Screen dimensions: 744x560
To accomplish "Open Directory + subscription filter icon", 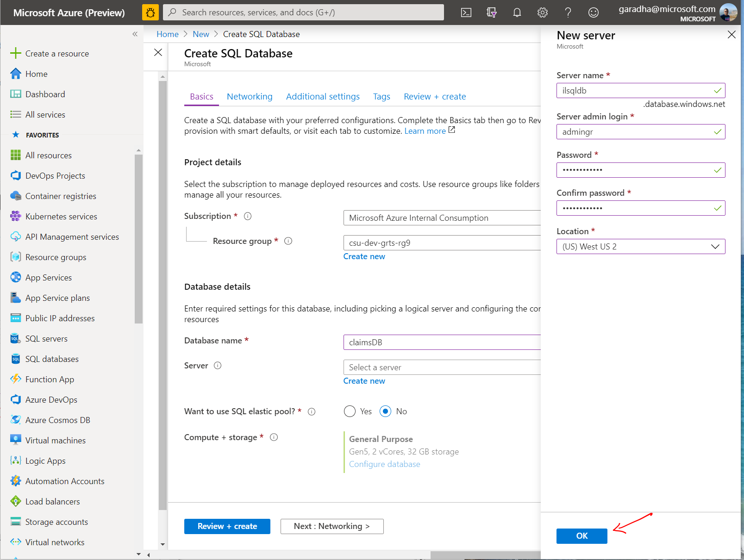I will 492,12.
